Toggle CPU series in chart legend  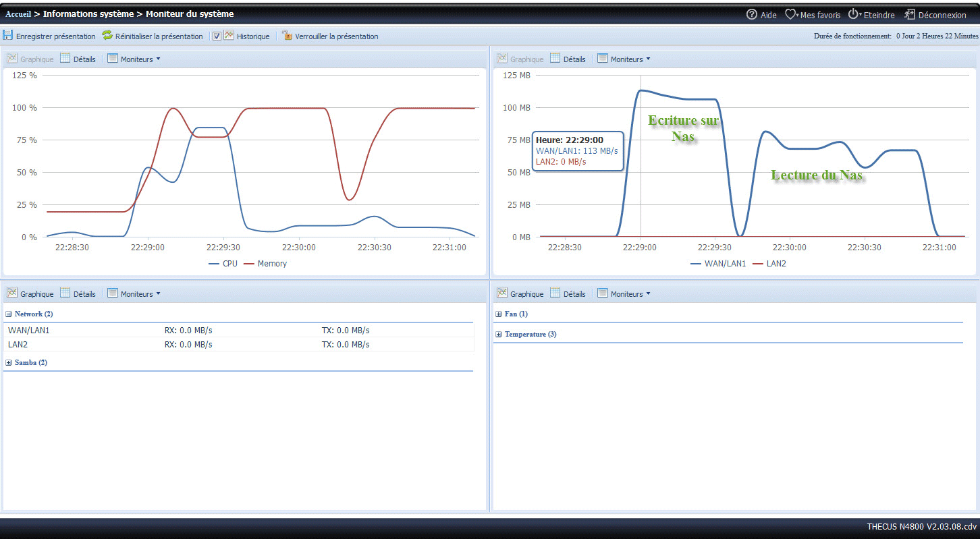[223, 264]
